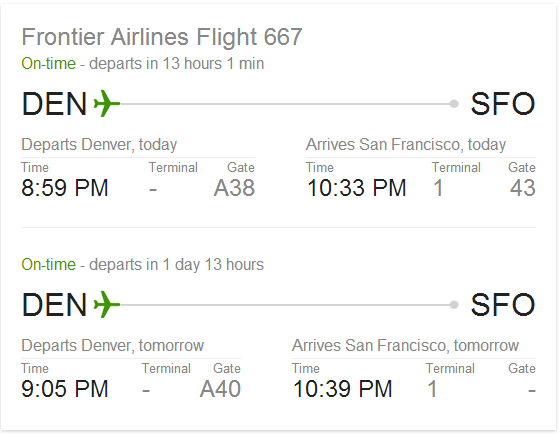This screenshot has height=435, width=560.
Task: Click the 'departs in 1 day 13 hours' text
Action: click(x=176, y=265)
